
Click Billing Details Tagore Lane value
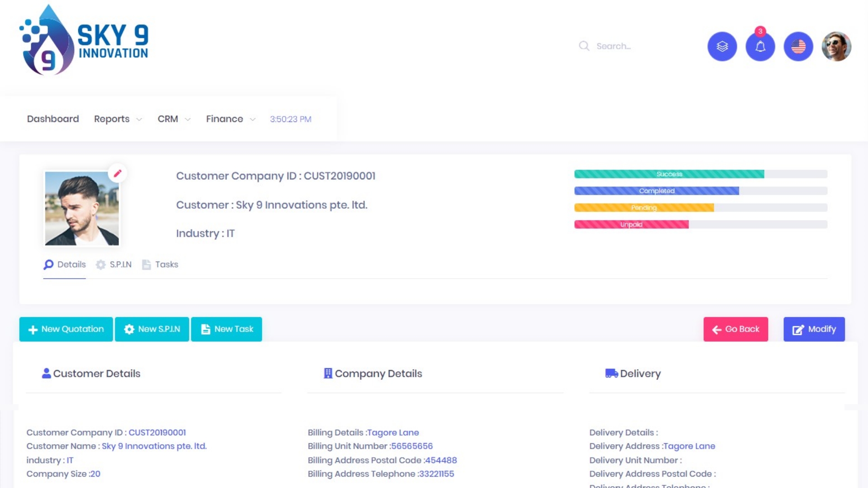click(393, 433)
